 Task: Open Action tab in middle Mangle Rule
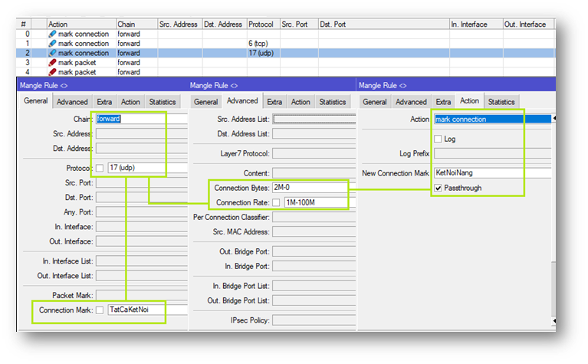[x=301, y=102]
